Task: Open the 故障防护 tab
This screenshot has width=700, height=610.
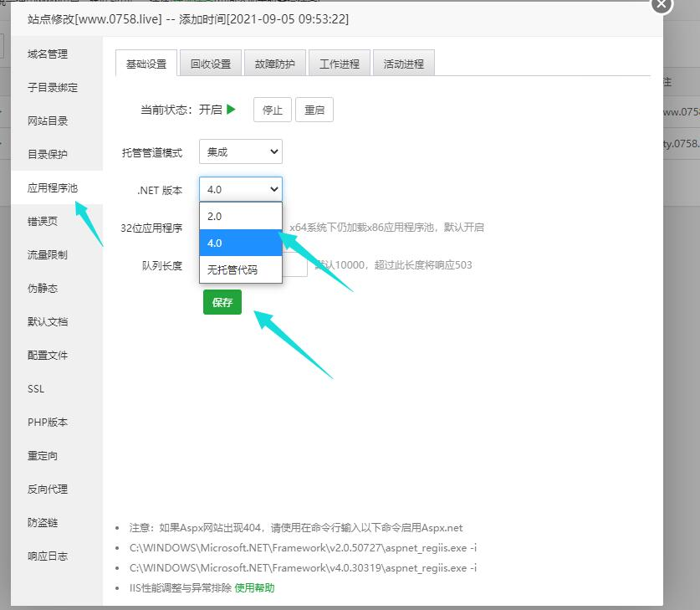Action: click(x=274, y=64)
